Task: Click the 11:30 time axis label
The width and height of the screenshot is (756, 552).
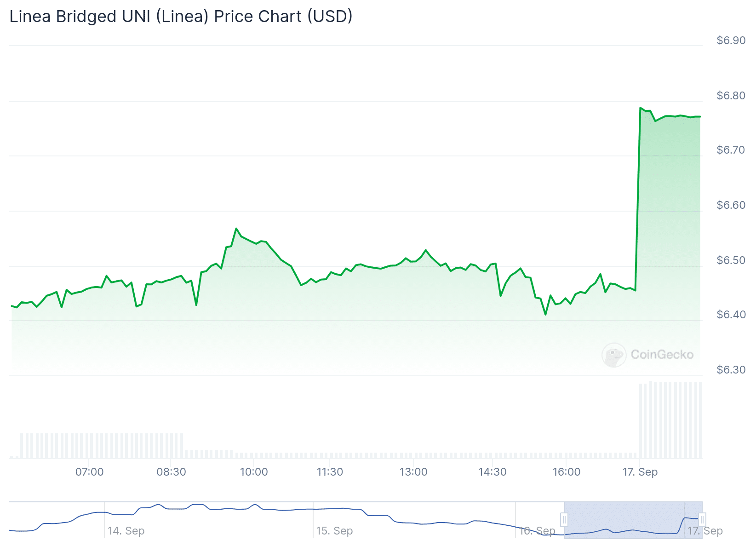Action: [x=330, y=472]
